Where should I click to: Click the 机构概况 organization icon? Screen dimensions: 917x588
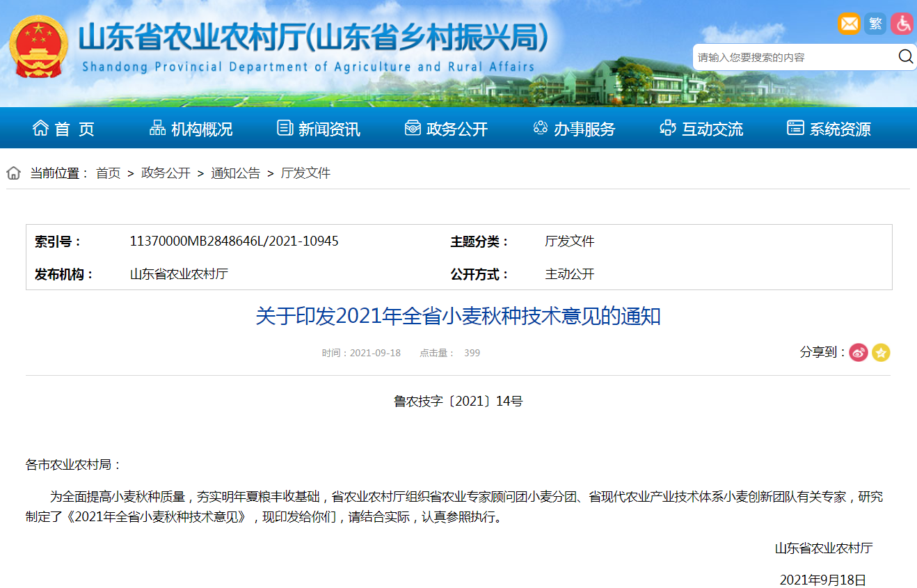pos(157,128)
